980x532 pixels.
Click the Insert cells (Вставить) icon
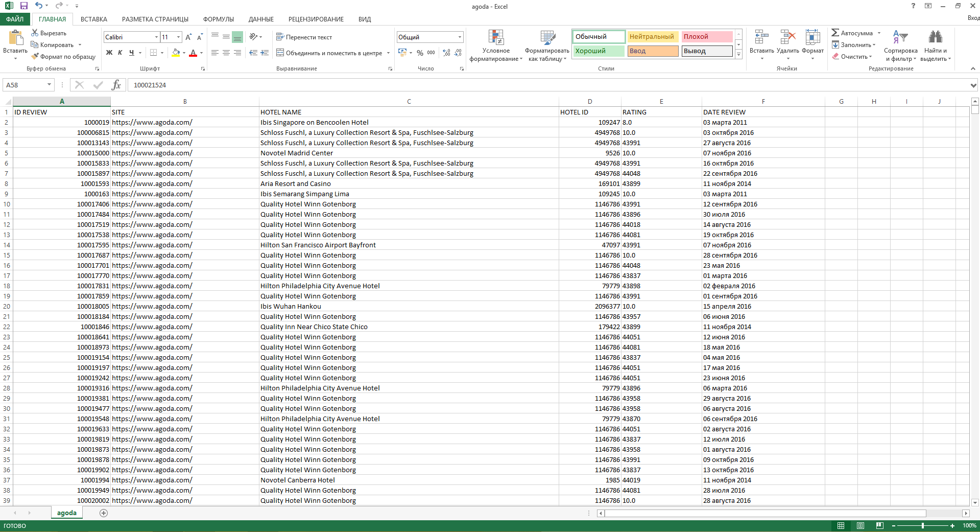761,37
